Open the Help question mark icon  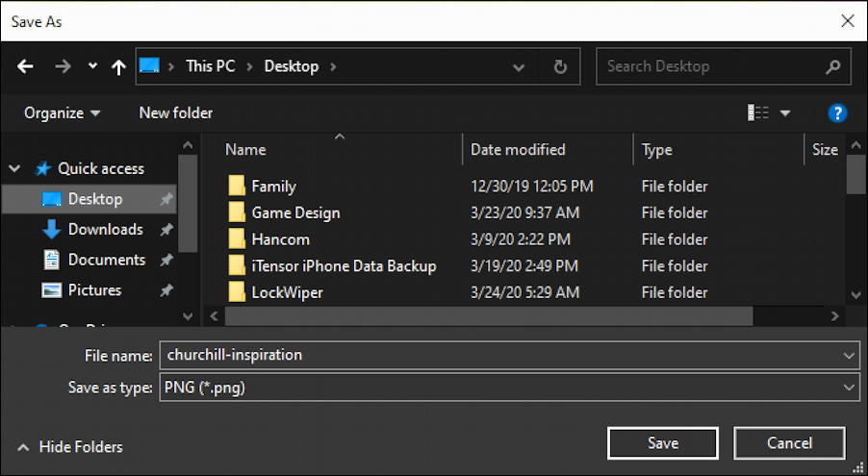click(x=837, y=113)
